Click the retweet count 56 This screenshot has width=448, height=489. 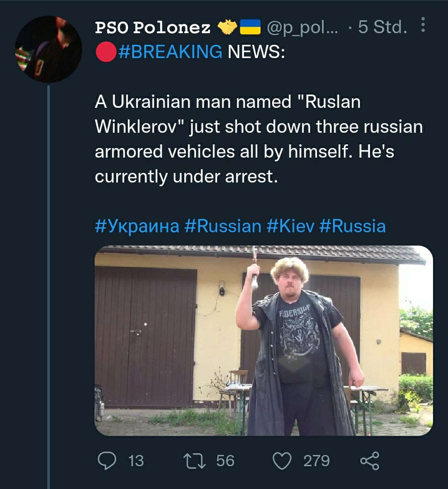pyautogui.click(x=225, y=461)
